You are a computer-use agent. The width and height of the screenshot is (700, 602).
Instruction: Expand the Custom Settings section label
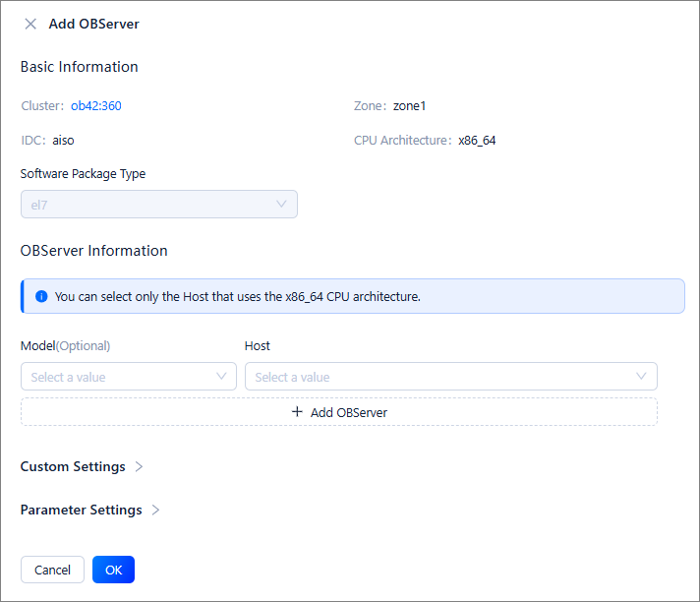click(x=73, y=466)
